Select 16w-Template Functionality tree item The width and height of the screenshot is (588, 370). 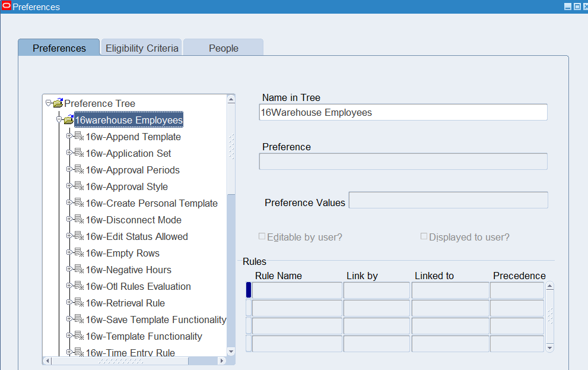click(x=144, y=336)
